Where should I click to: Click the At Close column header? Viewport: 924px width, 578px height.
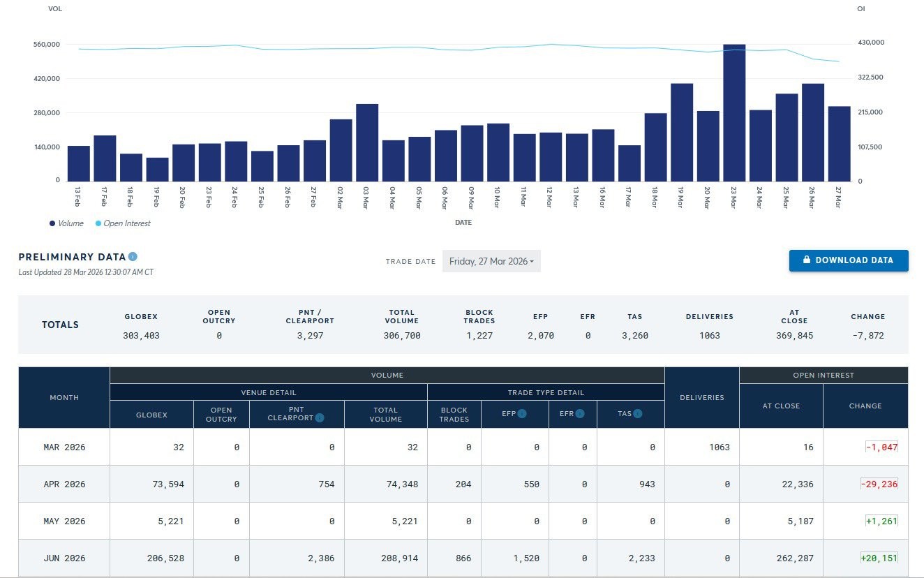tap(781, 406)
